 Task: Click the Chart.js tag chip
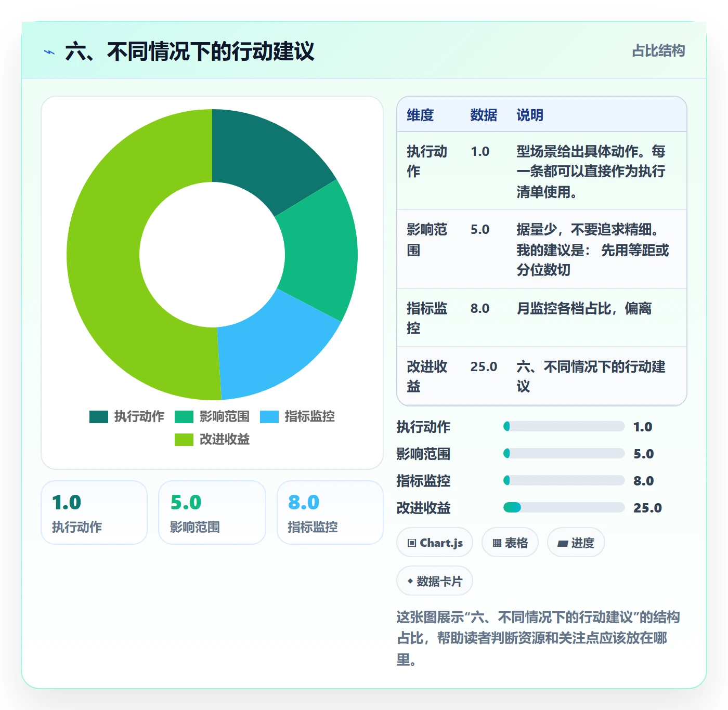point(435,543)
